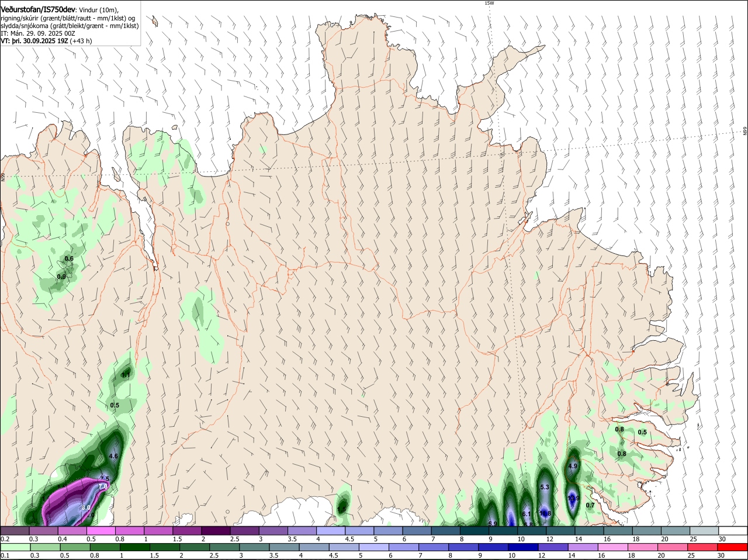
Task: Click the Veðurstofan/IS750dev title text
Action: click(38, 9)
